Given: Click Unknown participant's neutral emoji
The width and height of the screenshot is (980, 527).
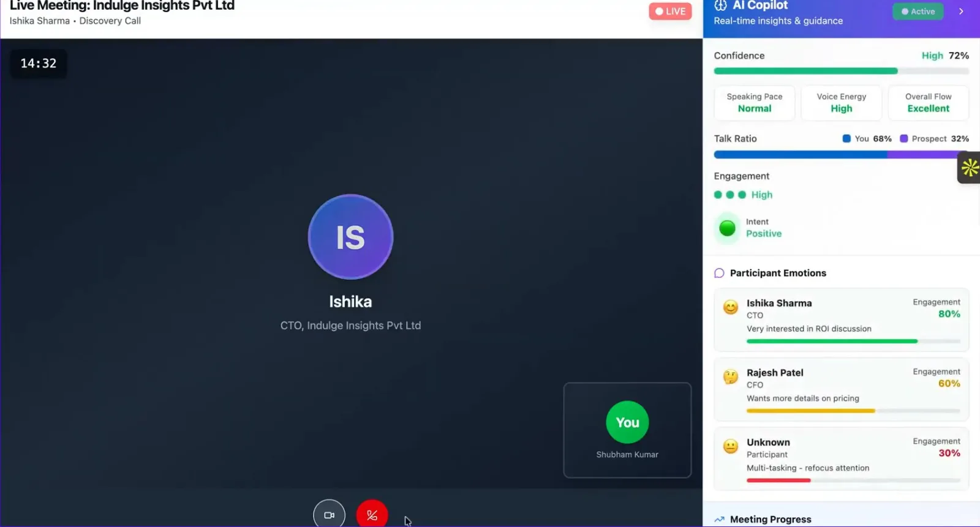Looking at the screenshot, I should [x=731, y=446].
